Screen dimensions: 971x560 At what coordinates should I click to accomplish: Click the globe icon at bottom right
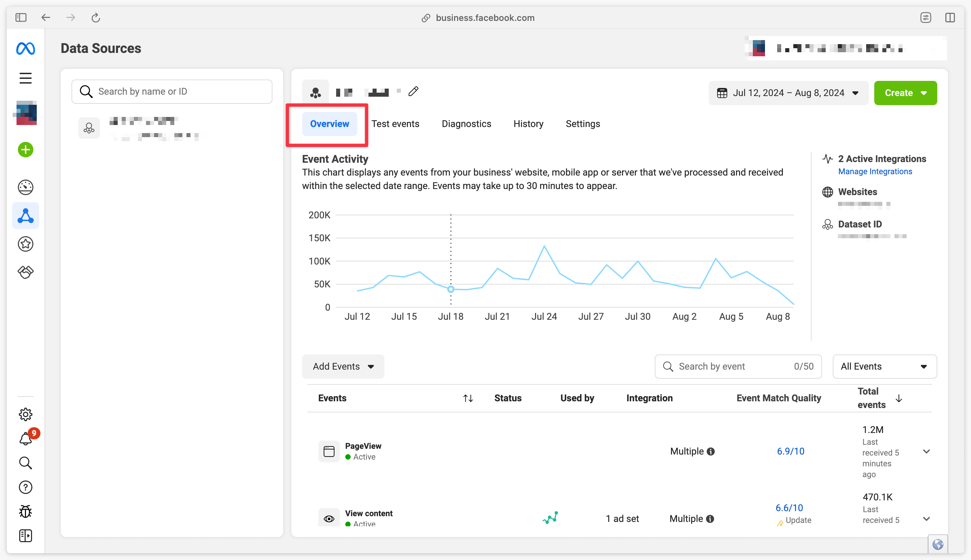pyautogui.click(x=938, y=544)
